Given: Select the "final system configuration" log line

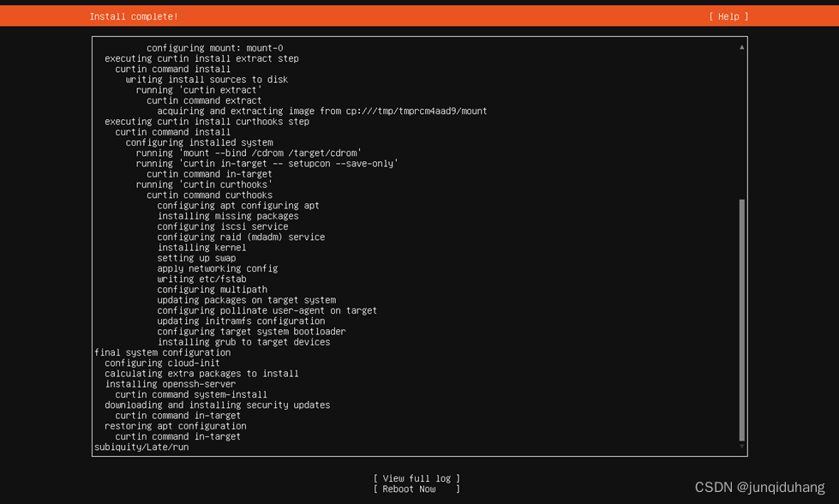Looking at the screenshot, I should (162, 352).
